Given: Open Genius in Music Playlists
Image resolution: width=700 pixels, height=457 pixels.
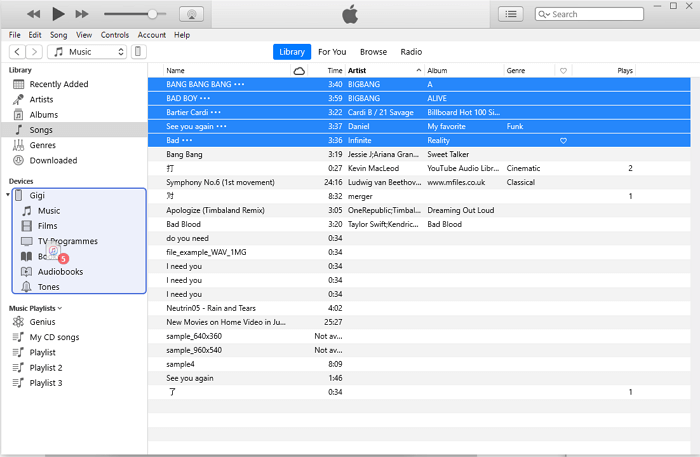Looking at the screenshot, I should [x=42, y=322].
